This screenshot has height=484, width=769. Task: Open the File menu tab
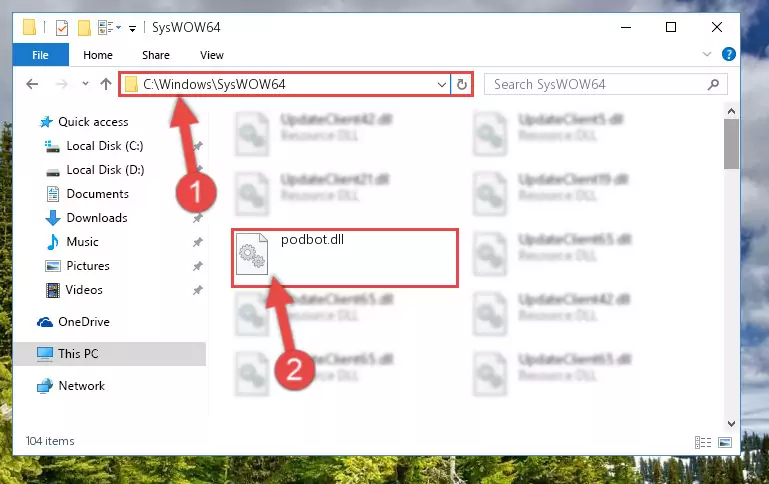(40, 55)
